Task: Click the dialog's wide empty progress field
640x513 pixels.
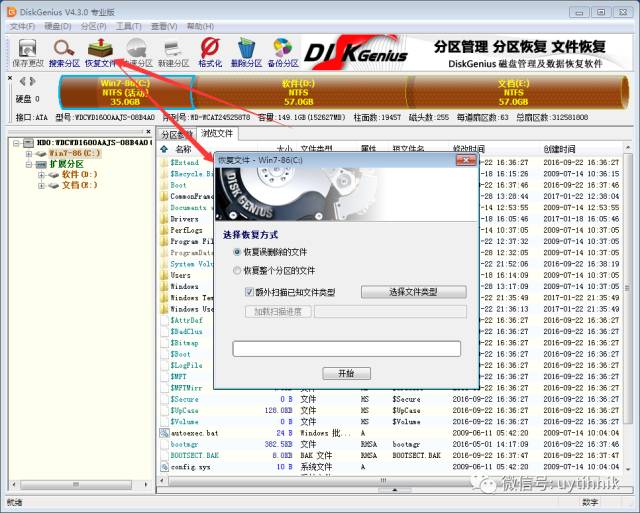Action: [347, 349]
